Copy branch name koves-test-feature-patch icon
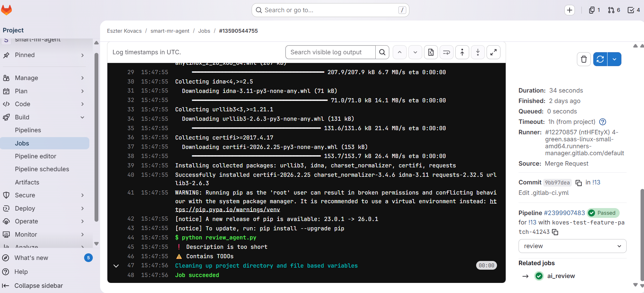The height and width of the screenshot is (293, 644). coord(555,232)
